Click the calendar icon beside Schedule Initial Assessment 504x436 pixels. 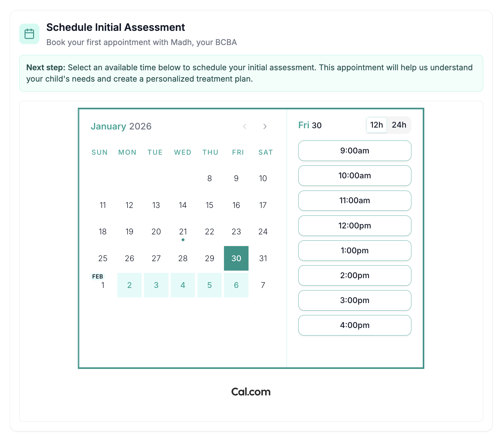click(29, 34)
